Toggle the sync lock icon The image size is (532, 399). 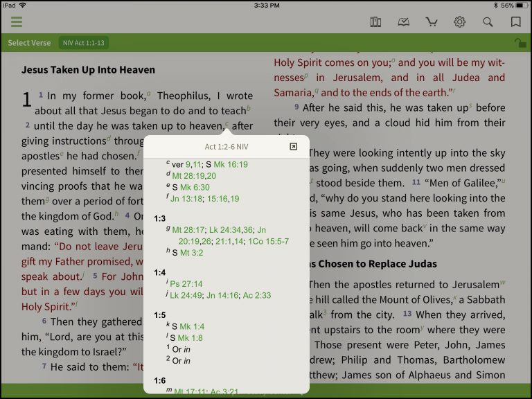(520, 43)
